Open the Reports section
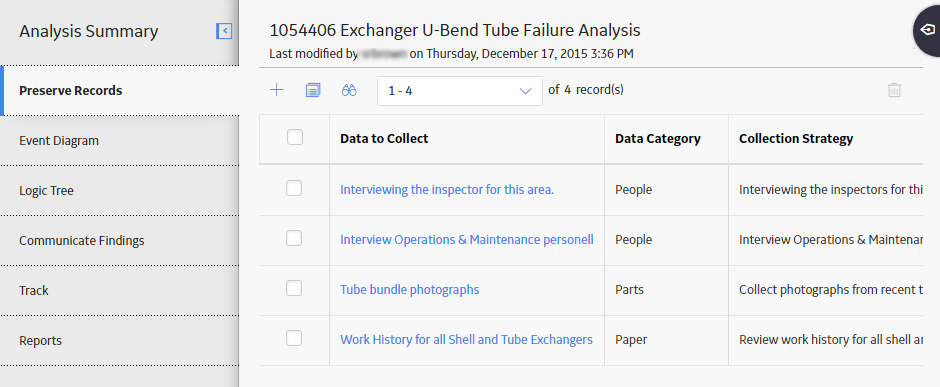The width and height of the screenshot is (940, 387). pos(120,340)
